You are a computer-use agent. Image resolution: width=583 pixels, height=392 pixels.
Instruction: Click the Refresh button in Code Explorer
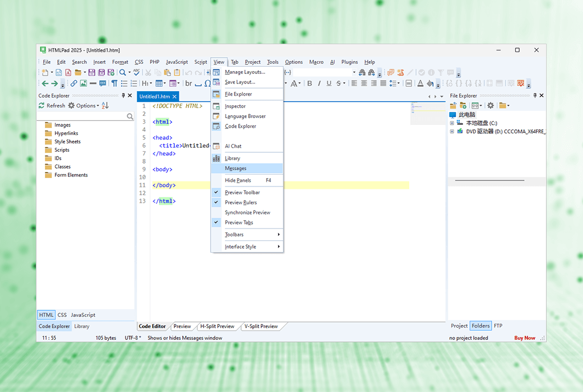coord(52,105)
